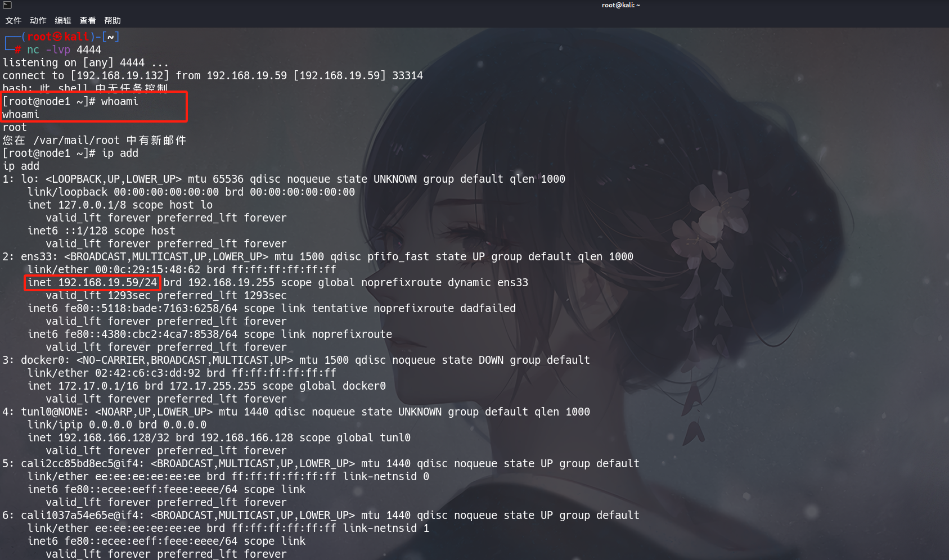Click the 'root' whoami output line
The image size is (949, 560).
(x=15, y=128)
